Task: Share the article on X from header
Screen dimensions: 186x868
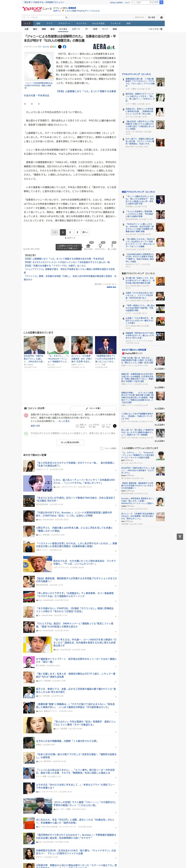Action: [60, 47]
